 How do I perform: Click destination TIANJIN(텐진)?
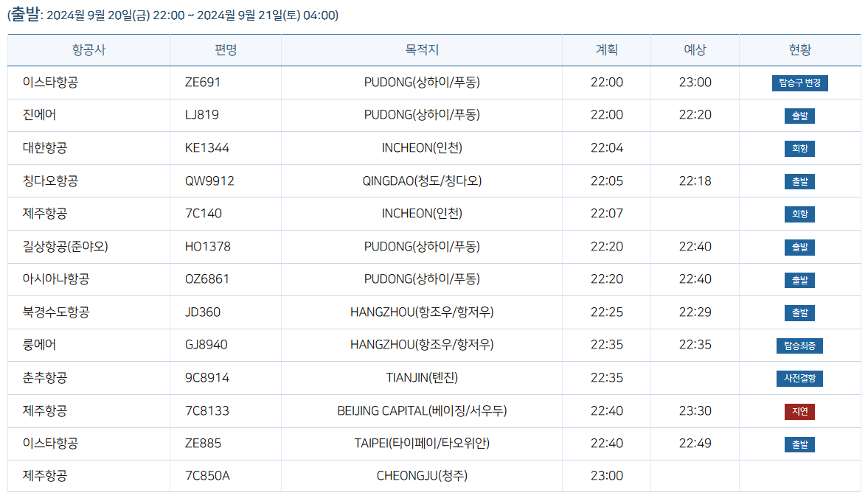(422, 378)
